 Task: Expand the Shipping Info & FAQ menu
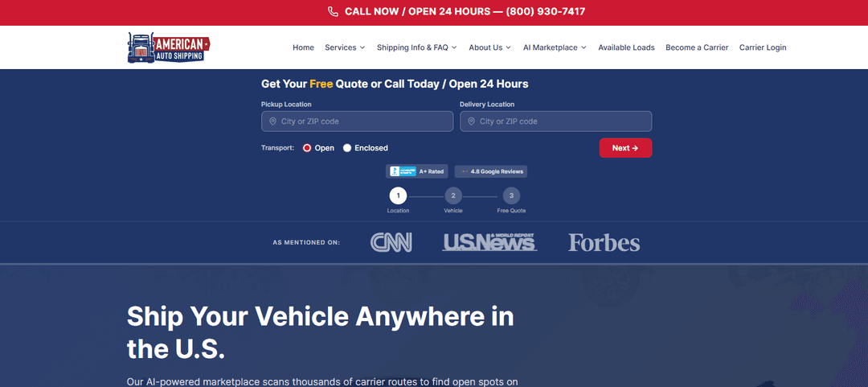417,47
